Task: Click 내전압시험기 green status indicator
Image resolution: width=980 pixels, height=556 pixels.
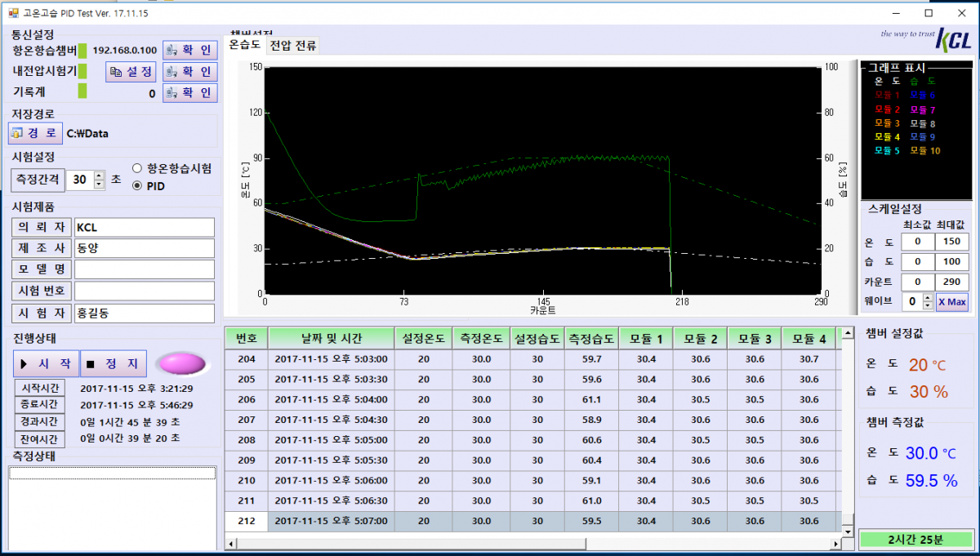Action: pos(82,71)
